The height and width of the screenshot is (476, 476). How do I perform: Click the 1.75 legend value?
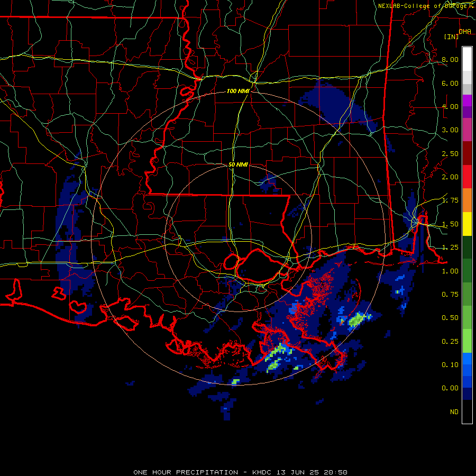click(450, 200)
